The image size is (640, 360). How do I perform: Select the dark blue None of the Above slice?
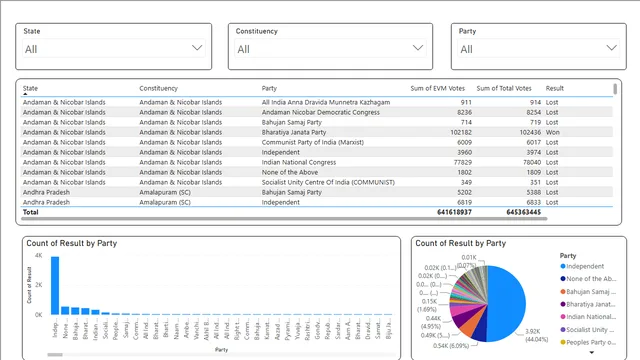481,331
